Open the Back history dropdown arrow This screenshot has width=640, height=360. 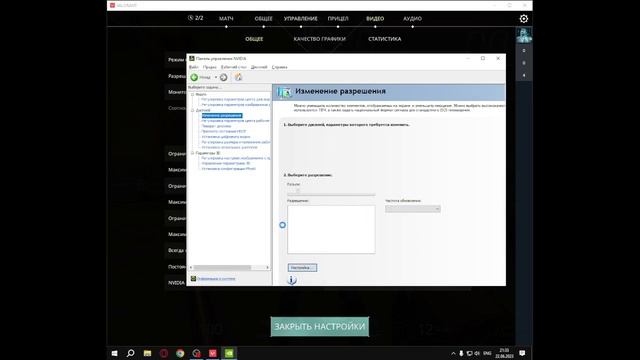(x=216, y=77)
